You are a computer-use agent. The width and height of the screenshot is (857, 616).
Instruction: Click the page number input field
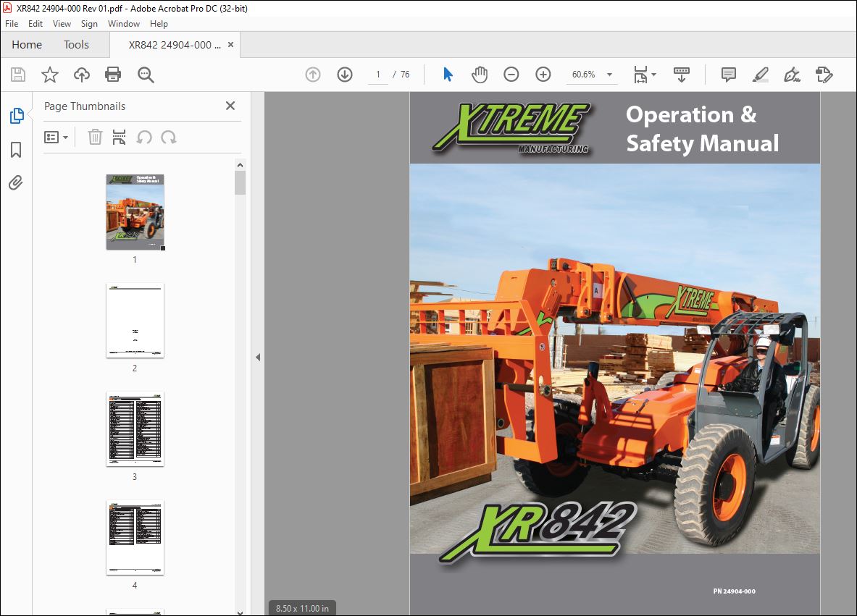[377, 75]
